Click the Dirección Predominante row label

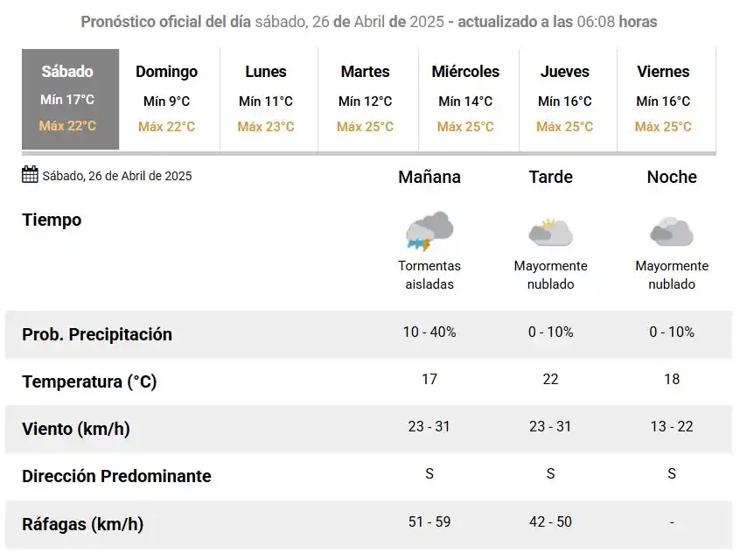click(x=116, y=476)
